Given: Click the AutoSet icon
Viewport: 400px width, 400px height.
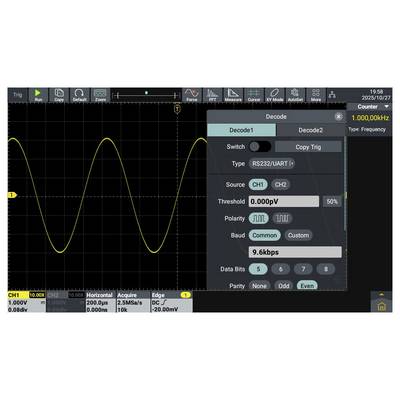Looking at the screenshot, I should click(295, 95).
